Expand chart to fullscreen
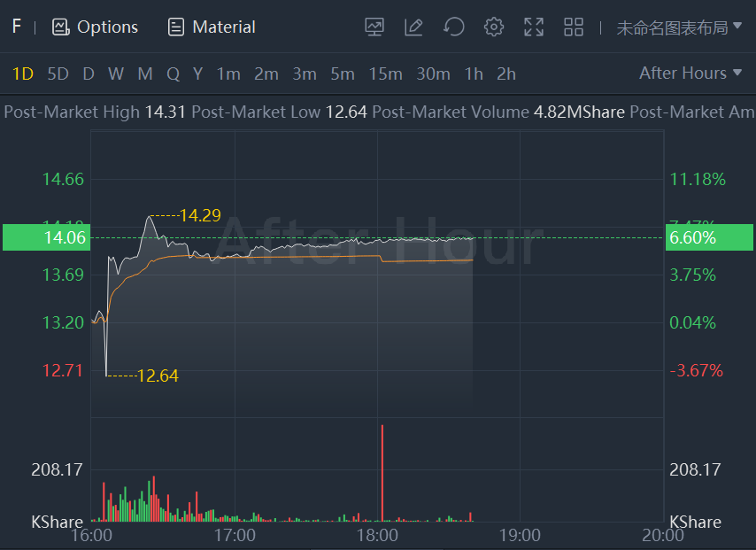The image size is (756, 550). point(534,27)
